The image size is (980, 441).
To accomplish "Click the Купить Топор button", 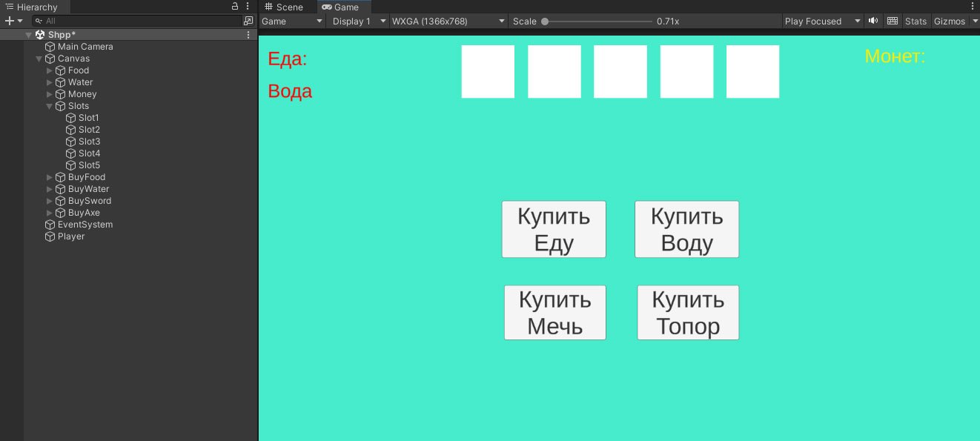I will pyautogui.click(x=688, y=313).
